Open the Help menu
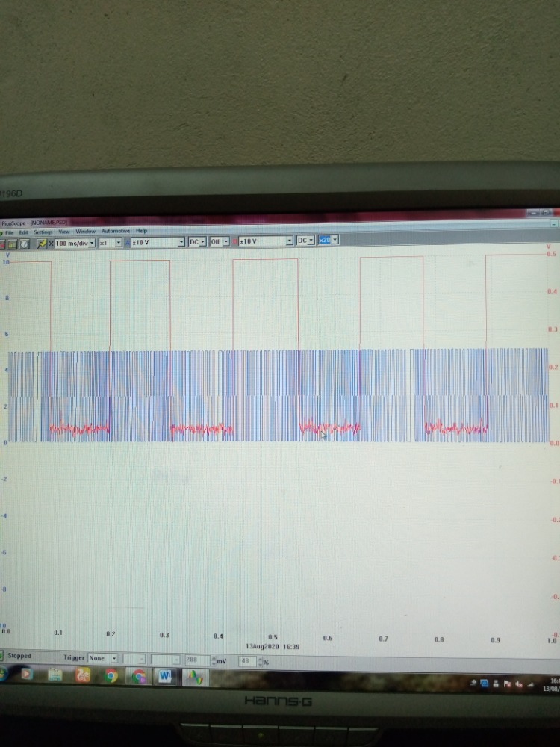Image resolution: width=560 pixels, height=747 pixels. (x=141, y=230)
